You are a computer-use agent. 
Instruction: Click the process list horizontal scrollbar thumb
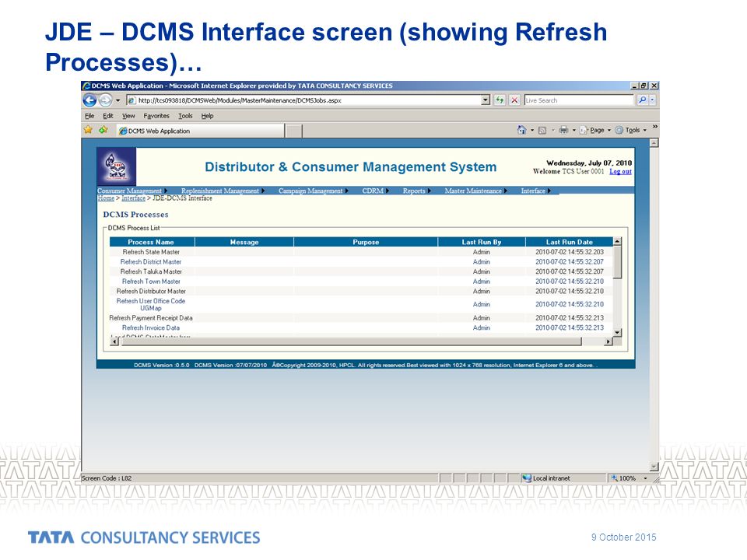click(x=352, y=341)
